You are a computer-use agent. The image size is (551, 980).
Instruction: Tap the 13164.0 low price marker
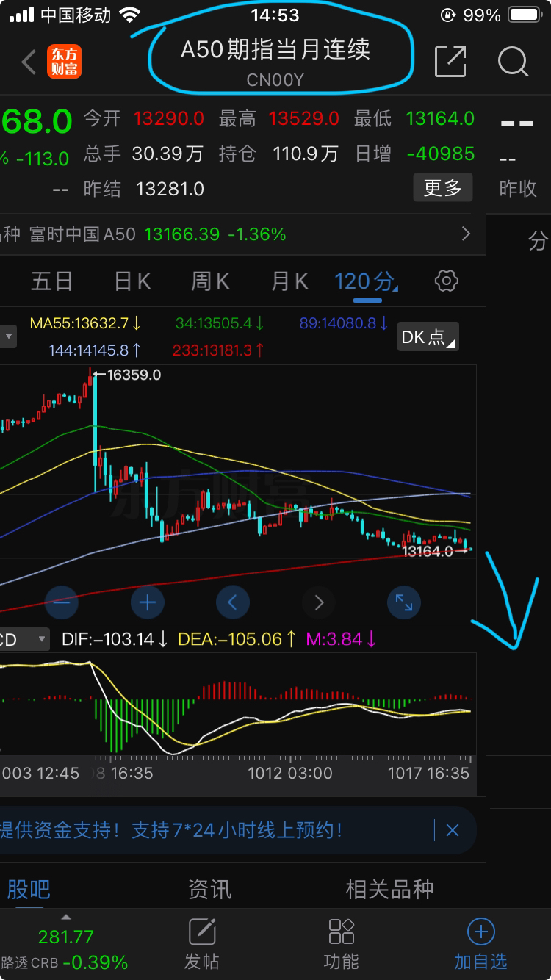coord(428,550)
